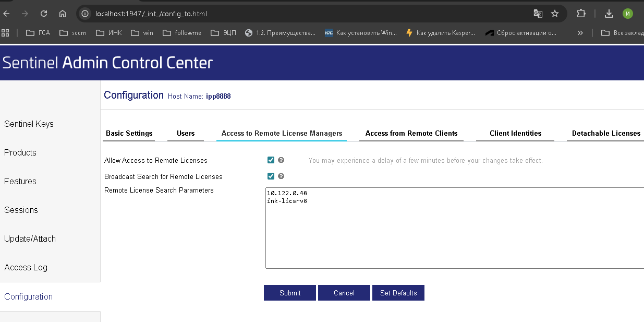Toggle Allow Access to Remote Licenses checkbox
This screenshot has height=322, width=644.
pos(271,160)
